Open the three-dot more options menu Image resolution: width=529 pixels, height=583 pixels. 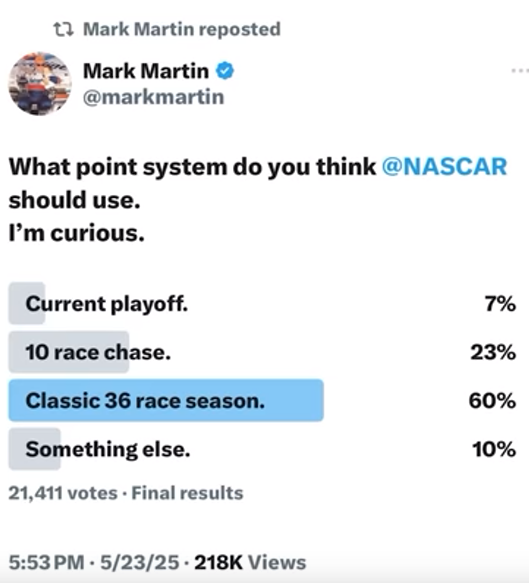(520, 70)
